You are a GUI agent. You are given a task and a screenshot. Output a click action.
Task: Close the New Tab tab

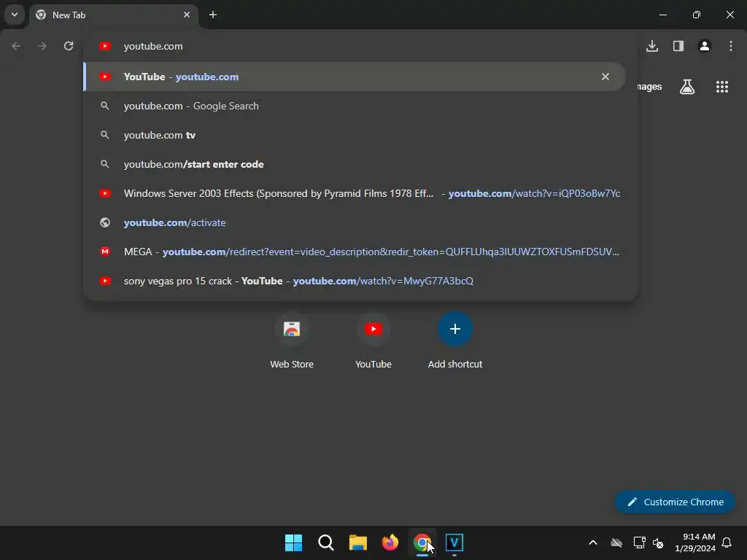pyautogui.click(x=187, y=15)
